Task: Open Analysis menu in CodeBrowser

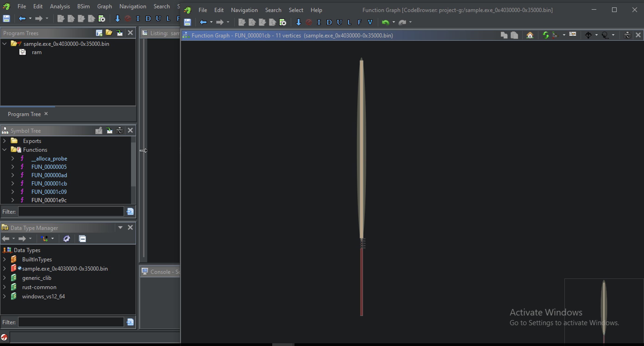Action: [x=60, y=6]
